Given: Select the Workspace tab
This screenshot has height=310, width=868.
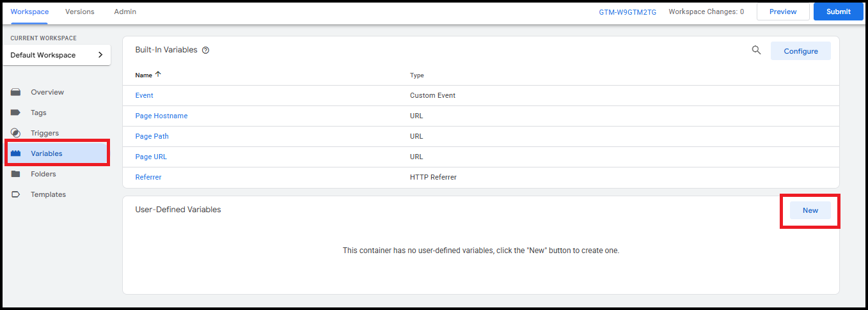Looking at the screenshot, I should click(29, 12).
